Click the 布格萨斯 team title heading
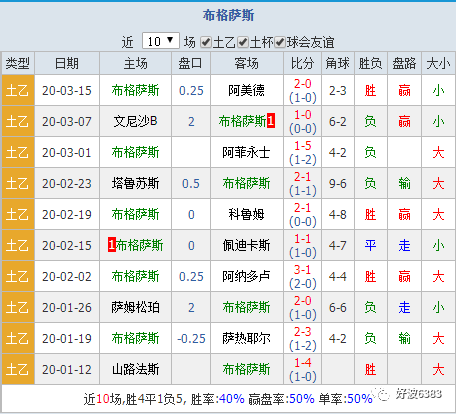Screen dimensions: 456x414 [x=228, y=15]
